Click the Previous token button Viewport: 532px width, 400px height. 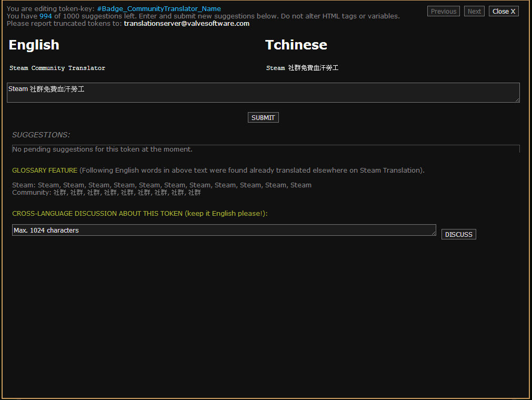(x=444, y=11)
